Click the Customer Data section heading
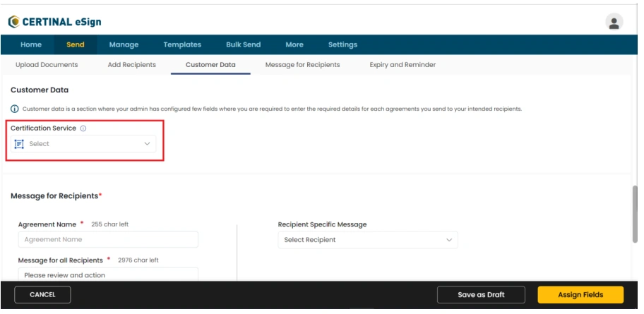This screenshot has height=314, width=644. (x=40, y=90)
